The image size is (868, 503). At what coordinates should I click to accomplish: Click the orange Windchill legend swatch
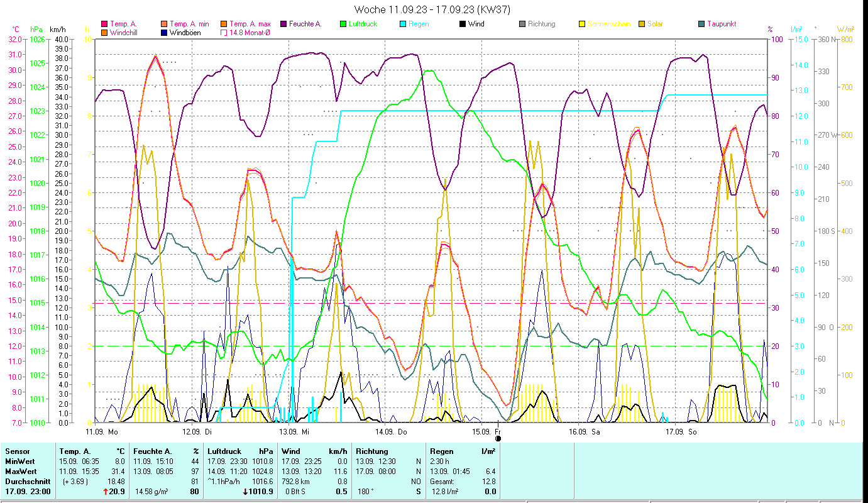coord(104,32)
